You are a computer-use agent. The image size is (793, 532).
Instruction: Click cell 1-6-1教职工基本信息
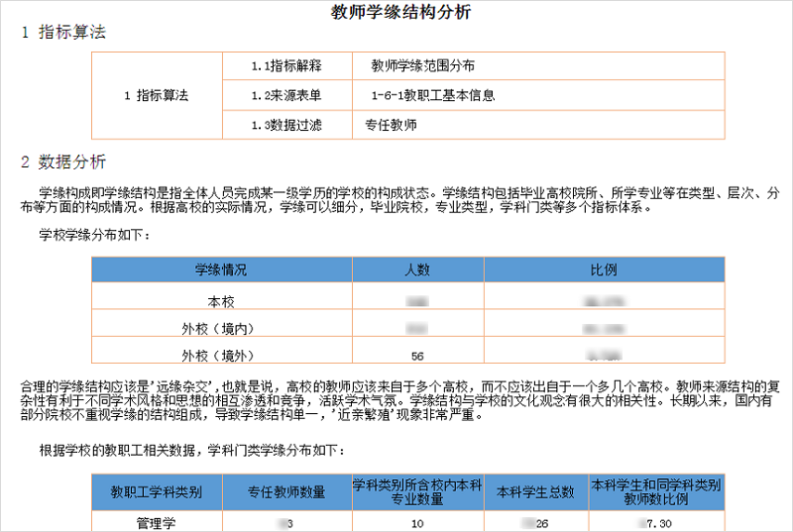pos(538,95)
